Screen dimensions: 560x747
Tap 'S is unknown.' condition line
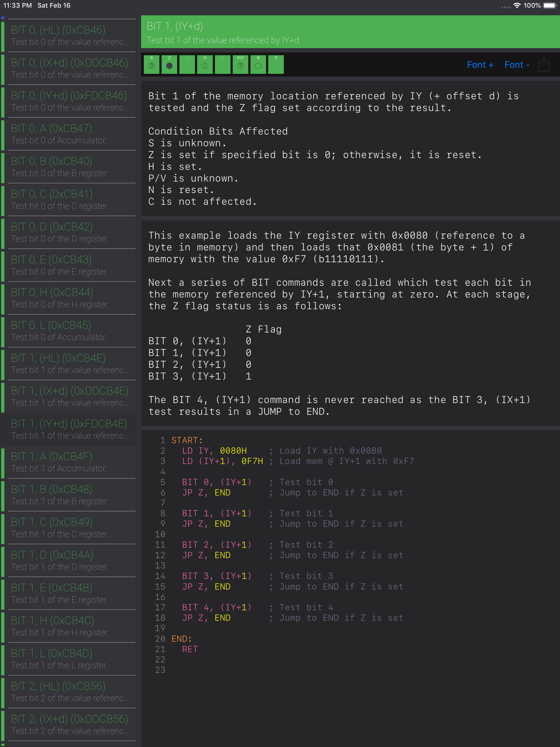[187, 143]
